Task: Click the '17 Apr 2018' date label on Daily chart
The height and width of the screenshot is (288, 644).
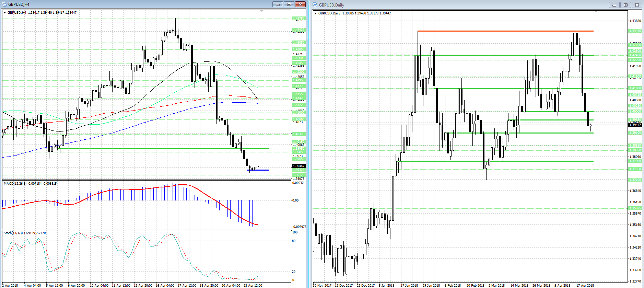Action: pos(585,286)
